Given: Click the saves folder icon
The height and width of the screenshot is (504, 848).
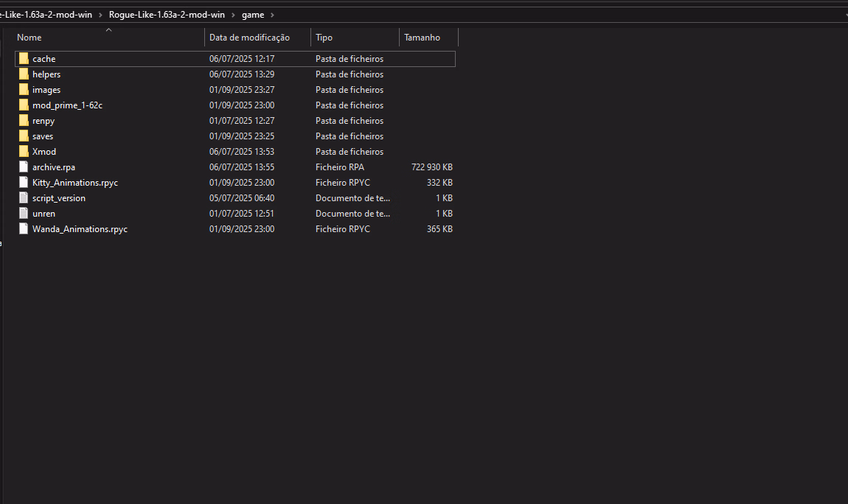Looking at the screenshot, I should (x=24, y=136).
